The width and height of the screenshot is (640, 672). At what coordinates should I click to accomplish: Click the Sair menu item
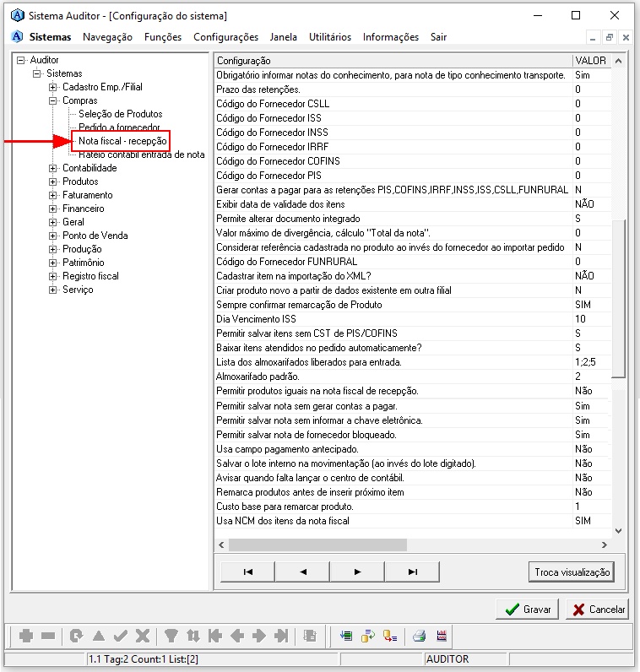coord(438,37)
